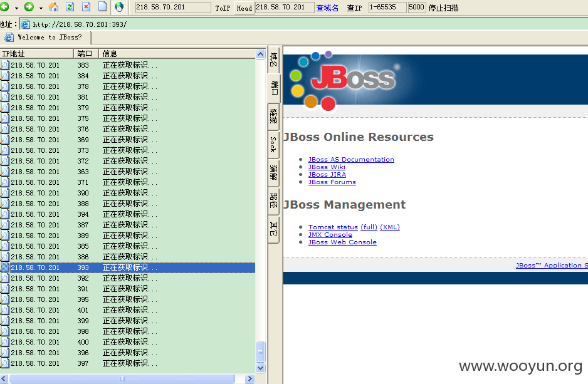Click the page icon of the port 381 row
588x384 pixels.
(x=4, y=97)
